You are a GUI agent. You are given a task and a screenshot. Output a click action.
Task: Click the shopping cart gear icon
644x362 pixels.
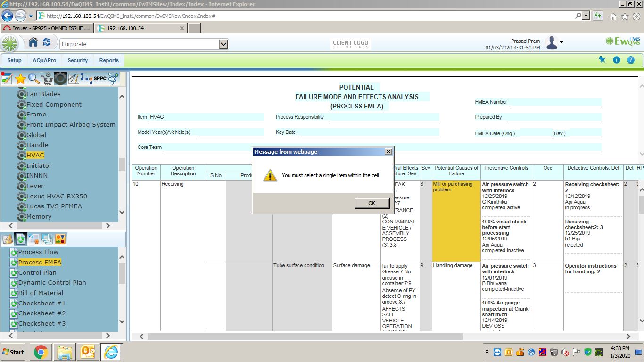click(47, 79)
